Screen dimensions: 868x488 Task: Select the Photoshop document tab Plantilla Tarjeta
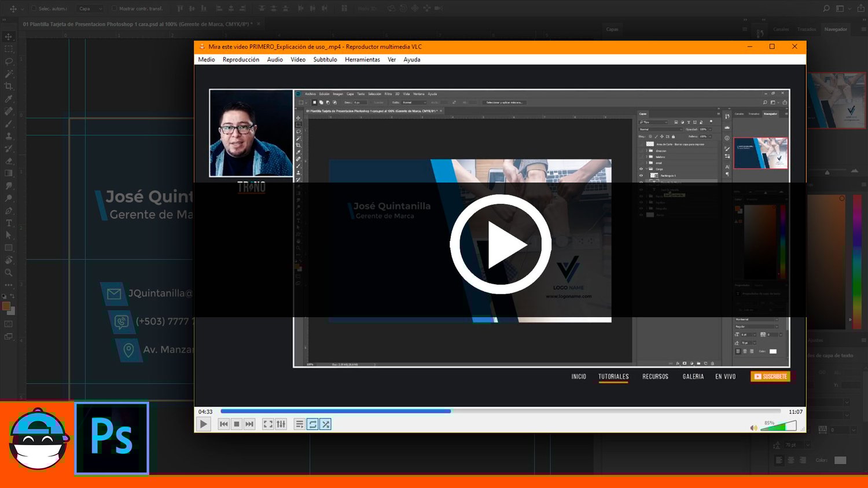pos(138,24)
